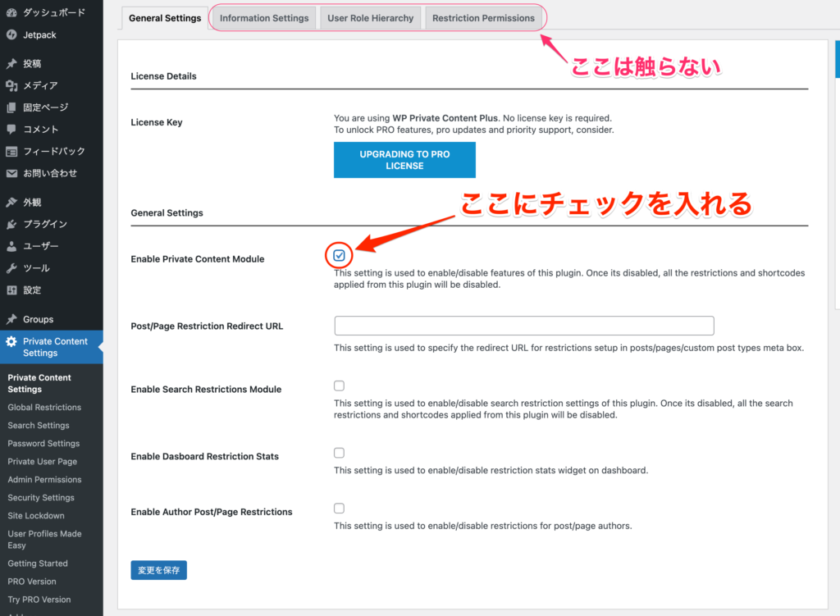Click the user silhouette icon beside ユーザー
The height and width of the screenshot is (616, 840).
tap(11, 246)
